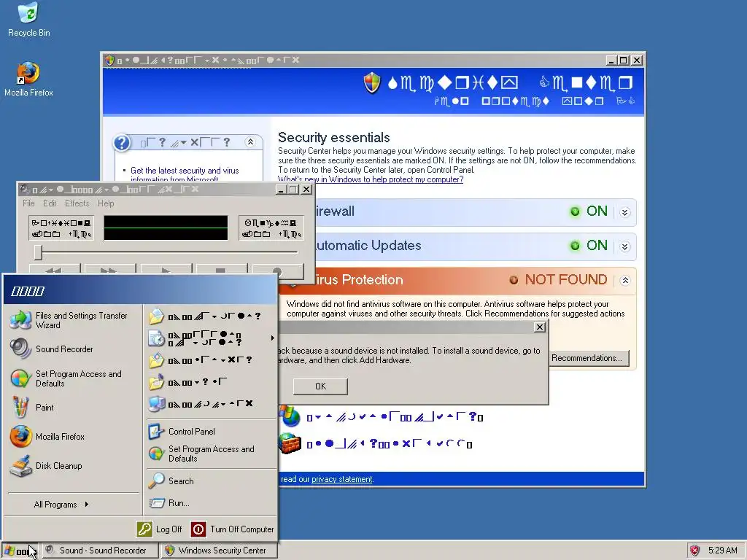This screenshot has width=747, height=560.
Task: Click the Sound Recorder position slider thumb
Action: (38, 252)
